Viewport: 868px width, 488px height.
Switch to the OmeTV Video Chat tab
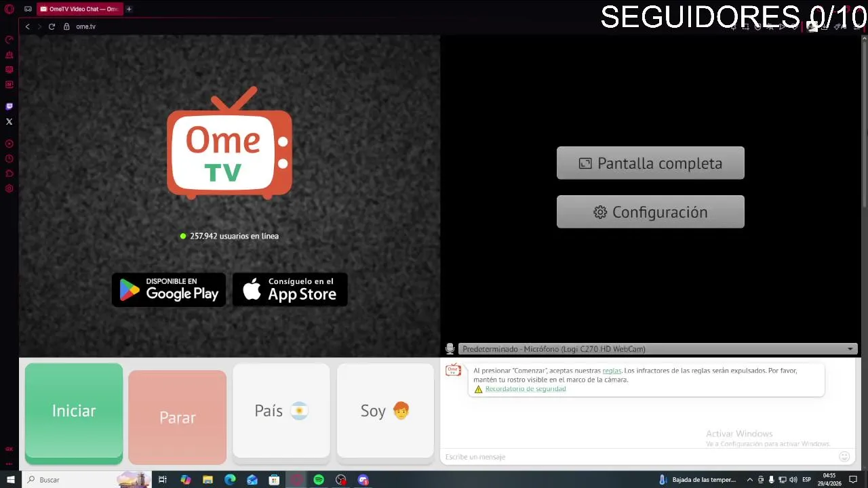point(79,9)
